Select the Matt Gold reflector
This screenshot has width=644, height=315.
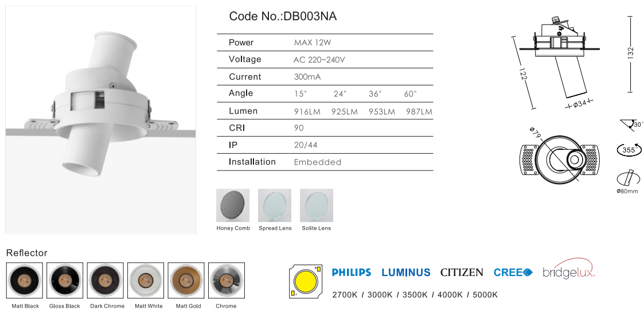point(186,281)
